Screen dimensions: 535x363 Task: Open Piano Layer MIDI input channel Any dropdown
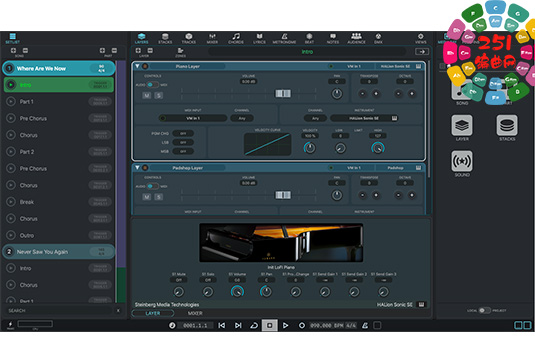pos(242,118)
